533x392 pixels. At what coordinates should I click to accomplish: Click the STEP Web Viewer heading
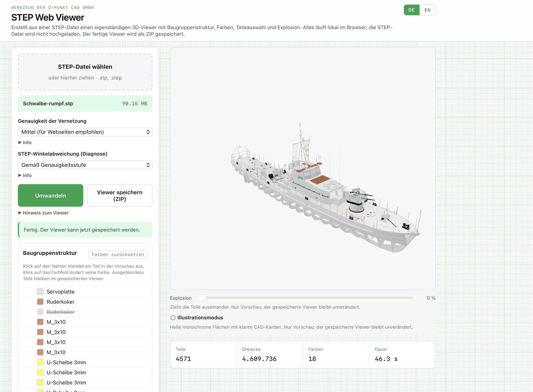pyautogui.click(x=48, y=17)
